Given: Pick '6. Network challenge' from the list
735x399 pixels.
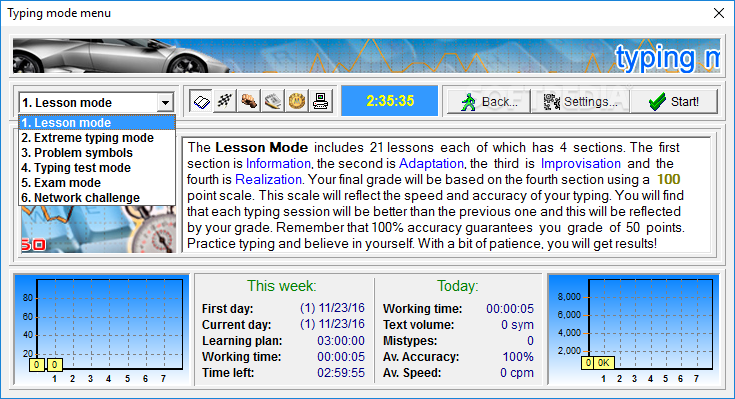Looking at the screenshot, I should 97,198.
